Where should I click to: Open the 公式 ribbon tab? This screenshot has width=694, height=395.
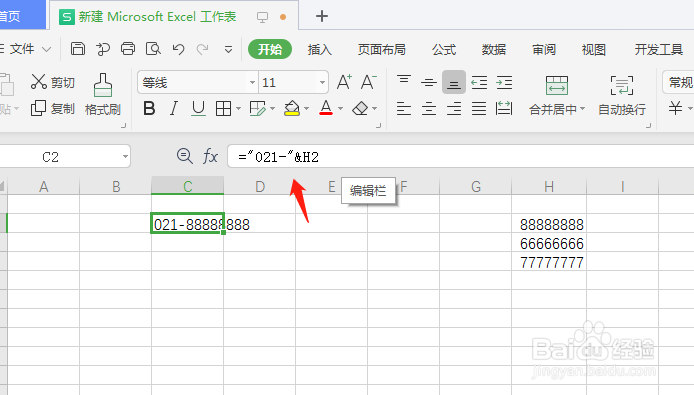point(444,49)
